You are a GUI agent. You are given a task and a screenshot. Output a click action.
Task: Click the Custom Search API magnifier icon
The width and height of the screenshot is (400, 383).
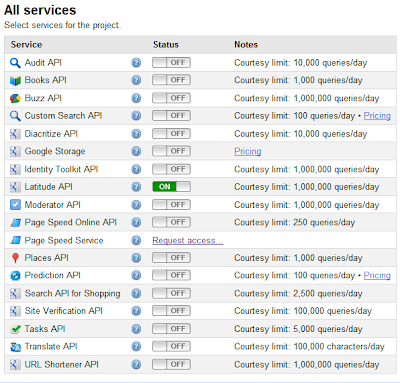pos(15,116)
